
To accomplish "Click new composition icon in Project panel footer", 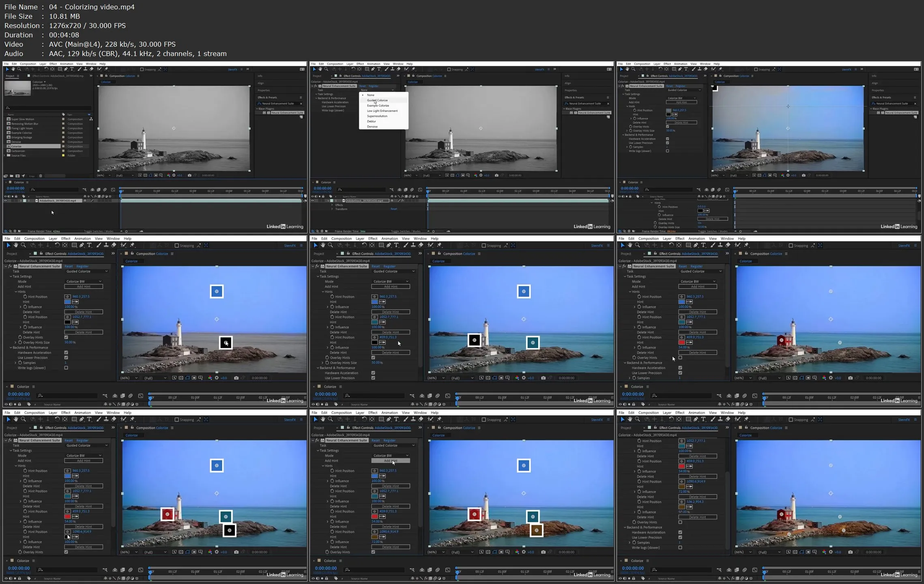I will coord(17,176).
